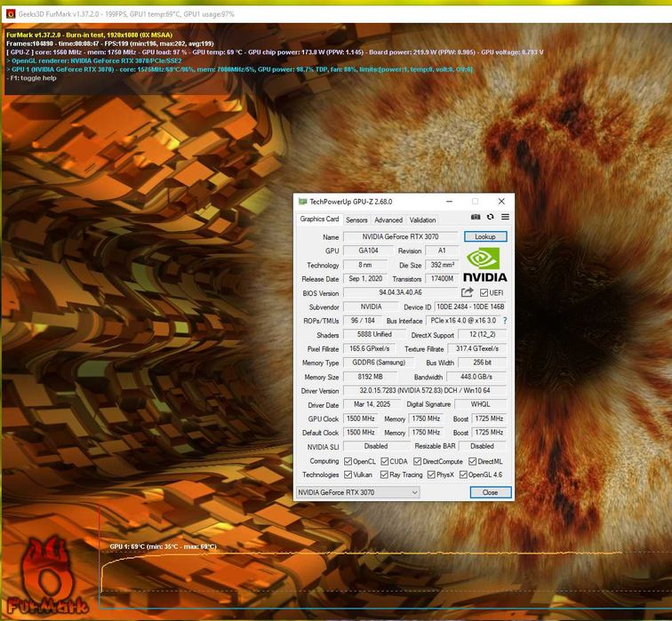Click the Bus Interface question mark
Viewport: 672px width, 621px height.
(x=505, y=321)
